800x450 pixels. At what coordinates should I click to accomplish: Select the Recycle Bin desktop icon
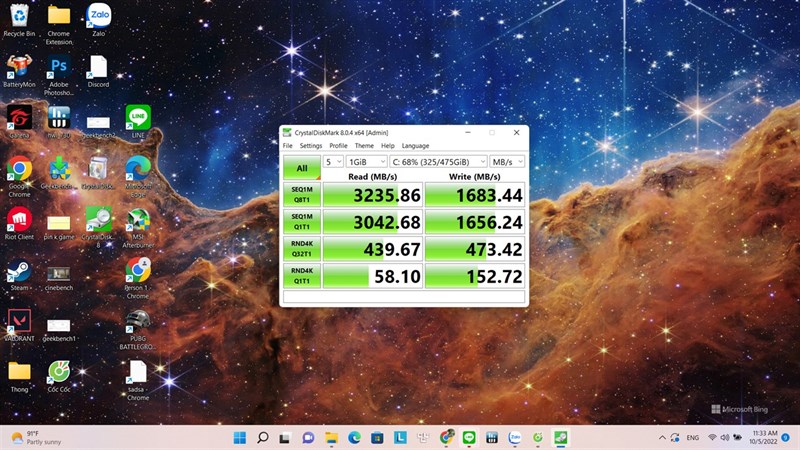click(19, 20)
